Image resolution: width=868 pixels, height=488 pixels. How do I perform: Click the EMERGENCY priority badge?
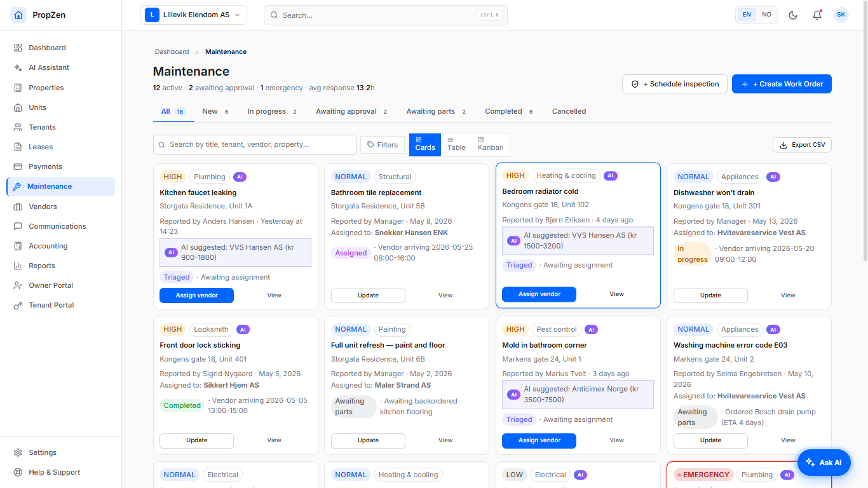click(703, 475)
